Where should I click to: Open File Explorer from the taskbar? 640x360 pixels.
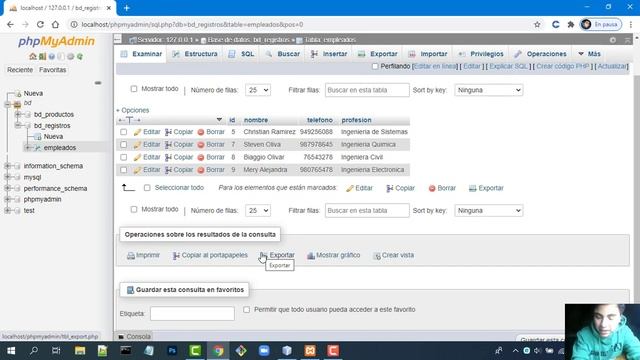[80, 351]
